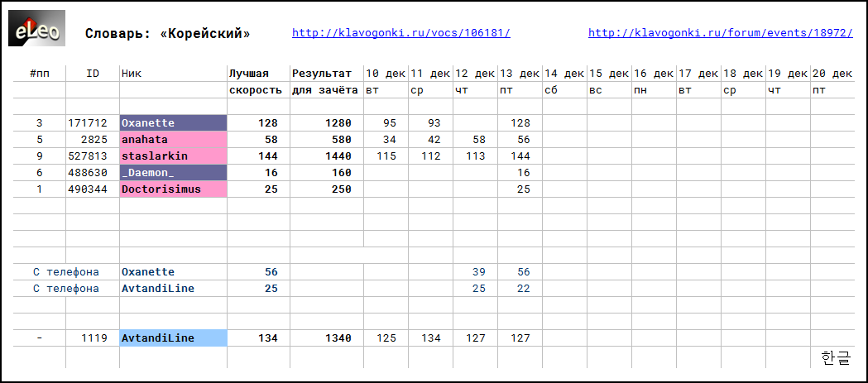Image resolution: width=868 pixels, height=383 pixels.
Task: Click the 'Результат для зачёта' column header
Action: [325, 81]
